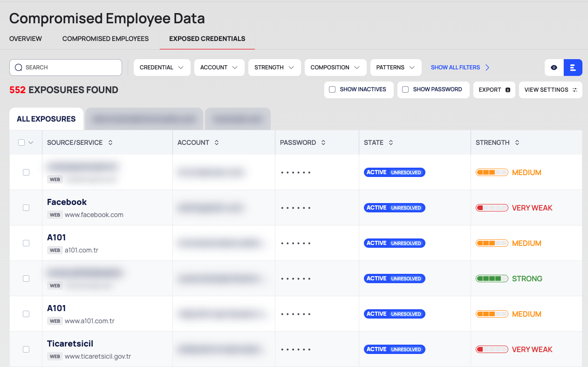Click the Facebook service name
Image resolution: width=588 pixels, height=367 pixels.
[x=67, y=202]
